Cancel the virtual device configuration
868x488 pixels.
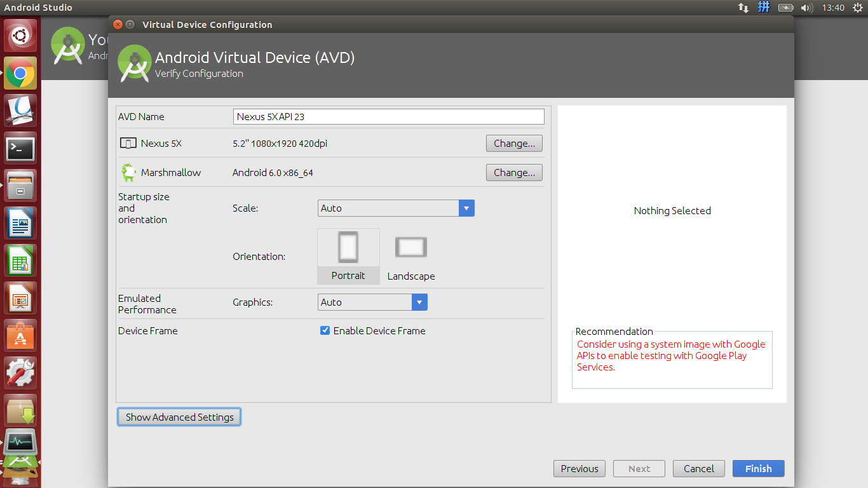699,469
